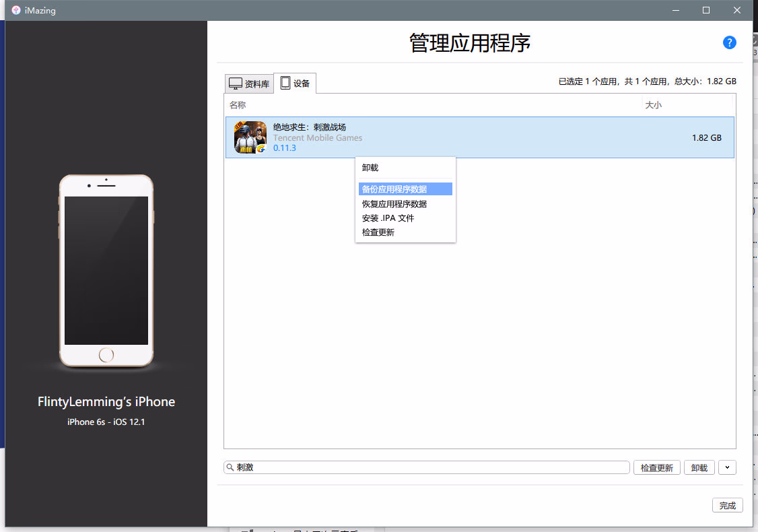Select 安装 .IPA 文件 menu option
The height and width of the screenshot is (532, 758).
click(388, 218)
